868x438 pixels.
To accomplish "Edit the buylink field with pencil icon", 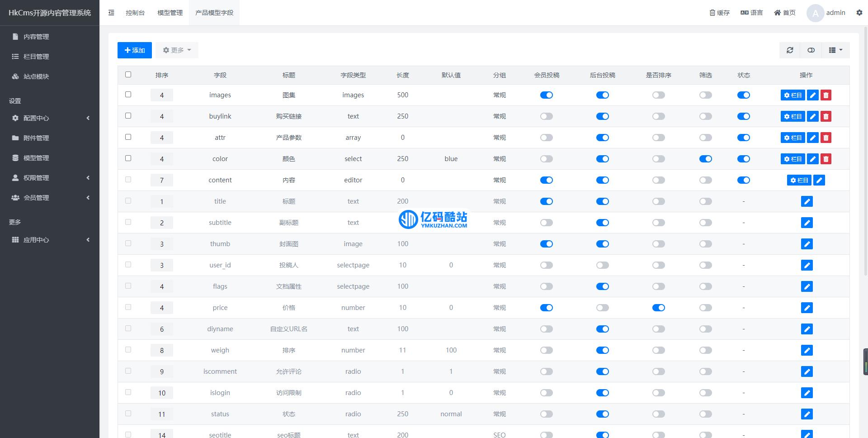I will tap(813, 116).
